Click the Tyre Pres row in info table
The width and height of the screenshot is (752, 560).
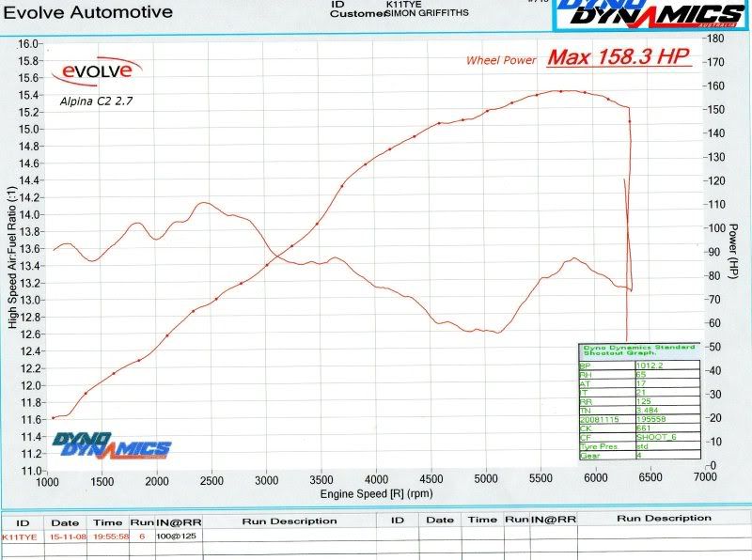coord(636,444)
